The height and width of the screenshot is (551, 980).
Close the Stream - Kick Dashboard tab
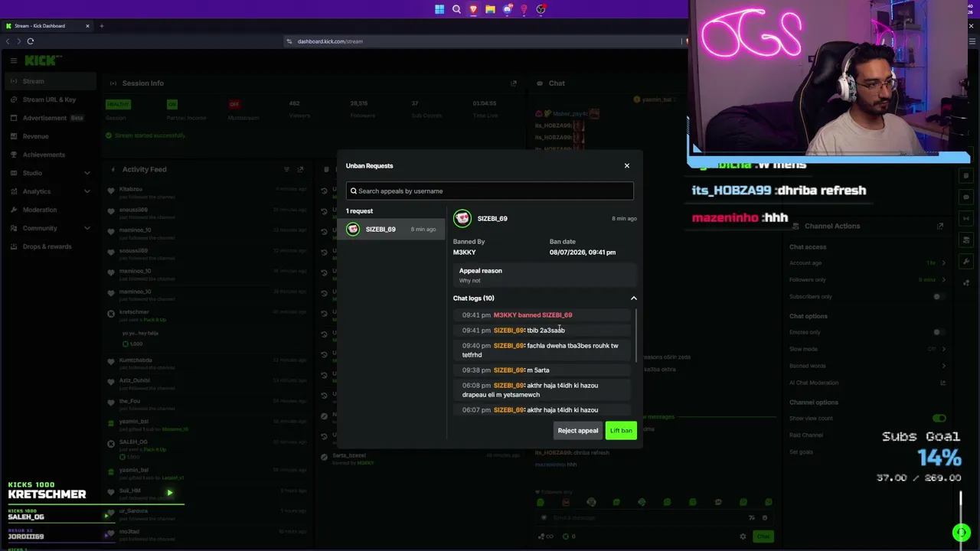[87, 26]
